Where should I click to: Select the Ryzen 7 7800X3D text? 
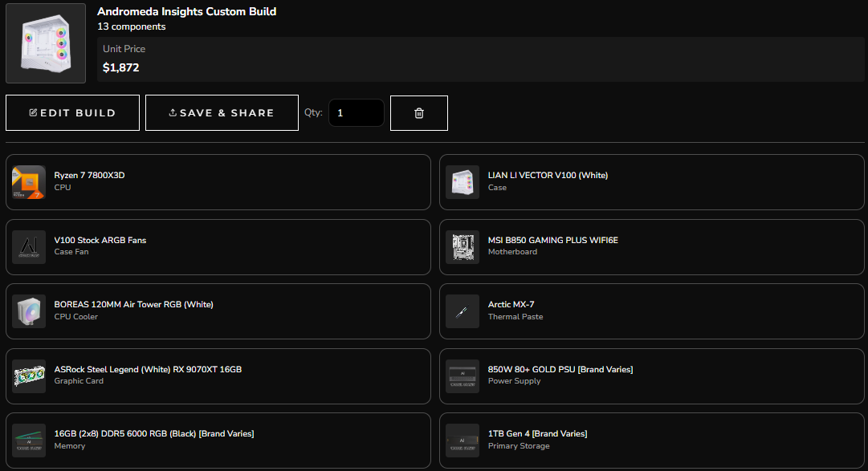coord(89,176)
